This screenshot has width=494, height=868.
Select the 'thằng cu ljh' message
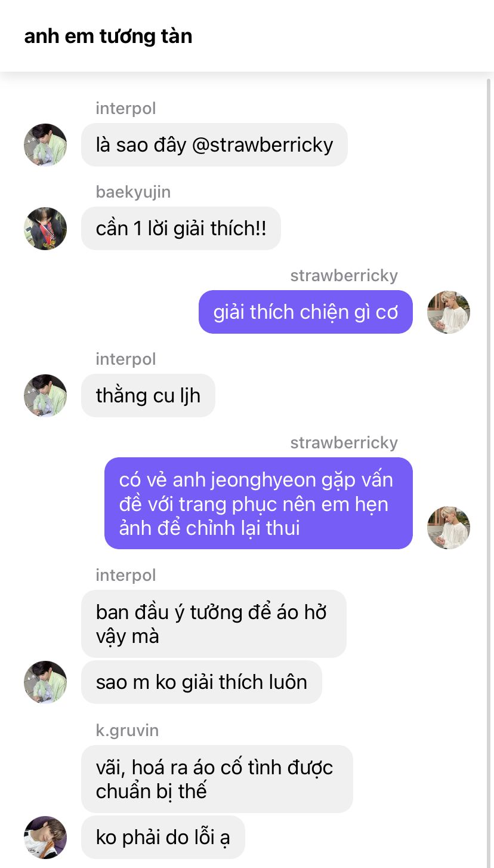click(x=148, y=395)
